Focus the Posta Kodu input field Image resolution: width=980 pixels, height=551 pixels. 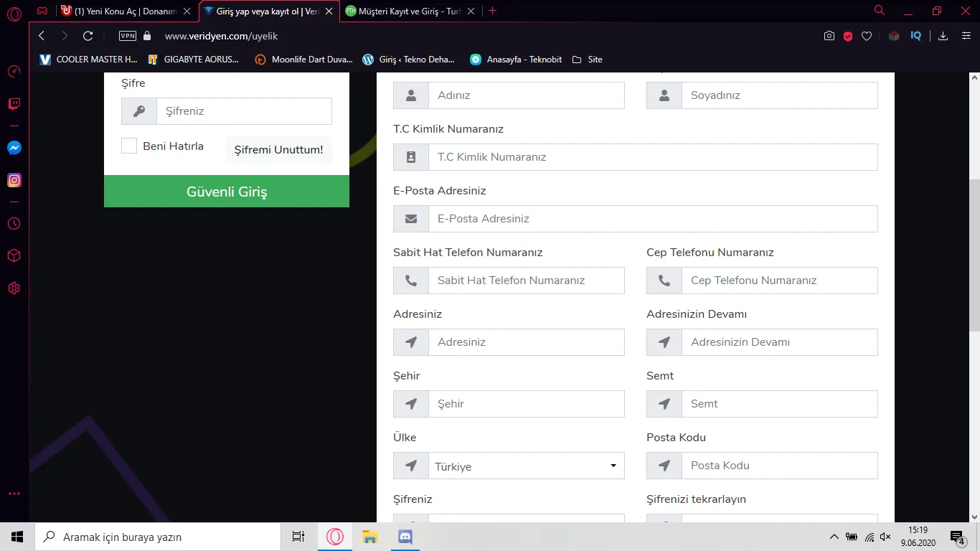tap(779, 466)
